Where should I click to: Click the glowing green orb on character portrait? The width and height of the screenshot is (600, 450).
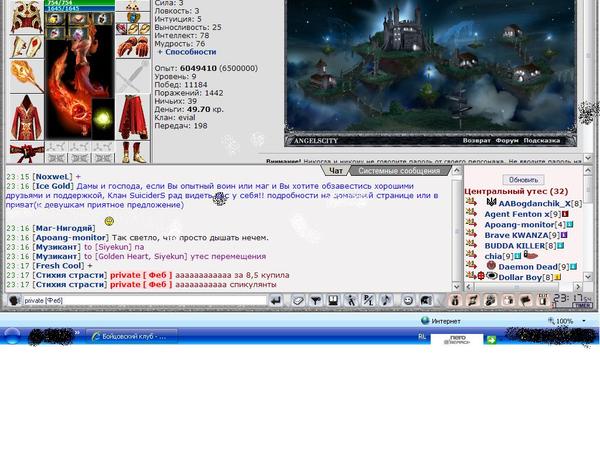coord(103,119)
